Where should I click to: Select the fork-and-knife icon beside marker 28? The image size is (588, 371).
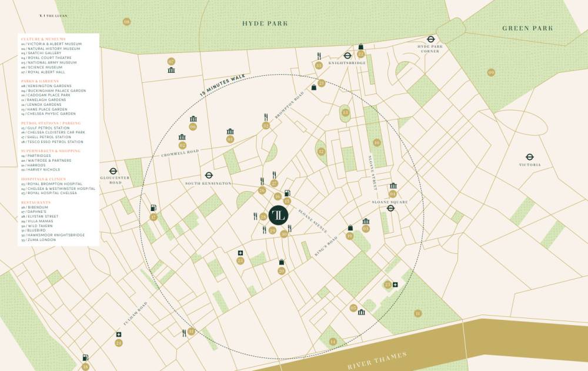[x=256, y=216]
